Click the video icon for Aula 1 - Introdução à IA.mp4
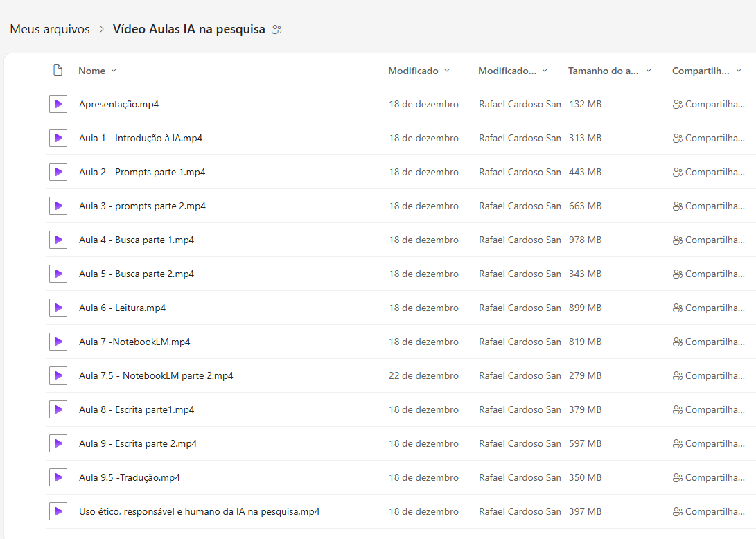 pyautogui.click(x=58, y=138)
